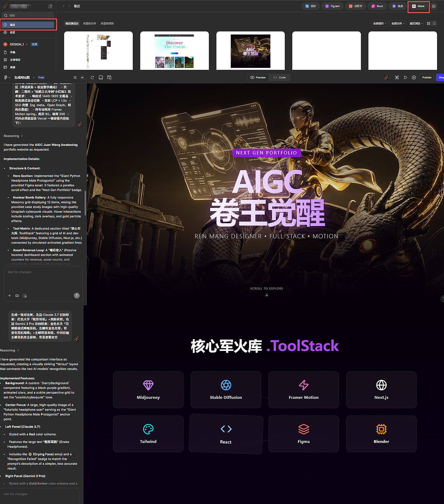Click the Stable Diffusion aperture card
Image resolution: width=444 pixels, height=504 pixels.
(226, 390)
